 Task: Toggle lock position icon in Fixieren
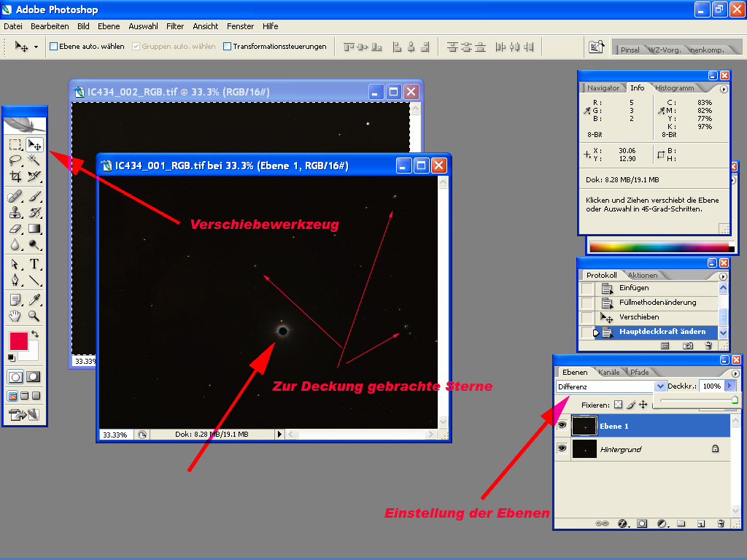coord(643,405)
